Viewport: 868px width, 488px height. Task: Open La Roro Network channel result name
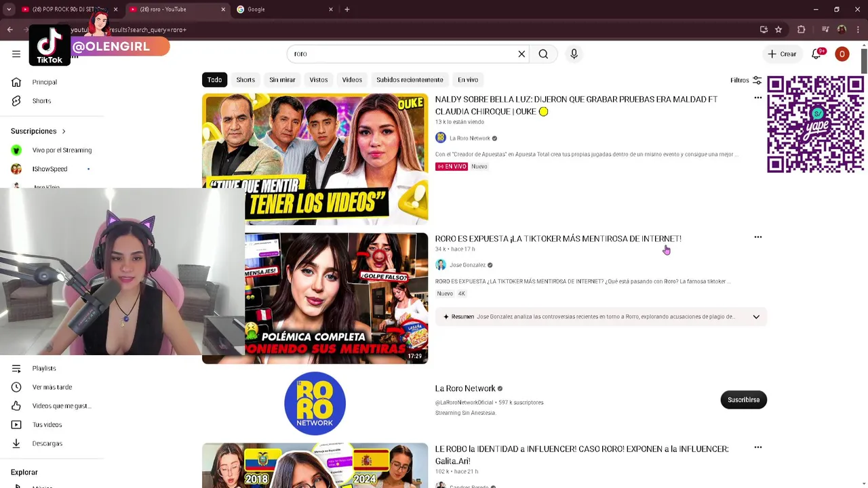point(465,388)
